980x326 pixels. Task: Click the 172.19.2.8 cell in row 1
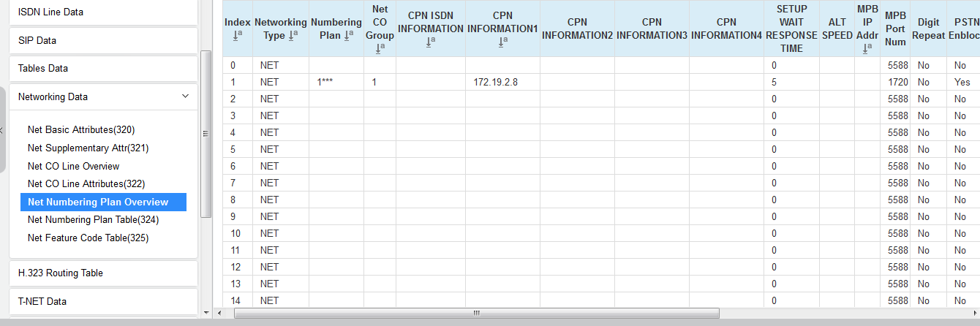pos(495,82)
